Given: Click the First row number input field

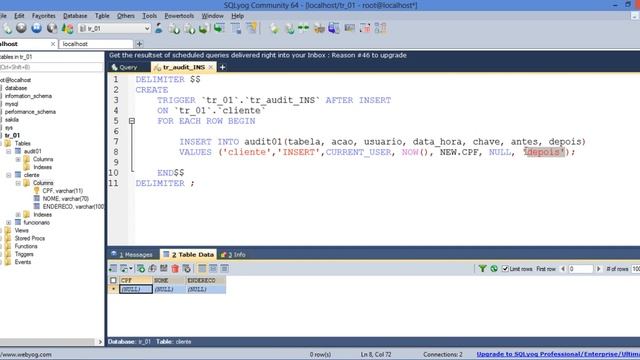Looking at the screenshot, I should coord(580,269).
